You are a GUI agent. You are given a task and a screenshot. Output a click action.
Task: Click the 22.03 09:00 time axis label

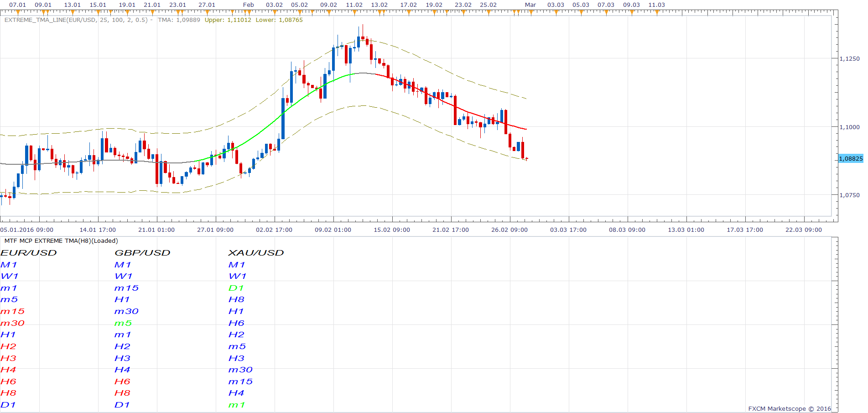coord(804,230)
